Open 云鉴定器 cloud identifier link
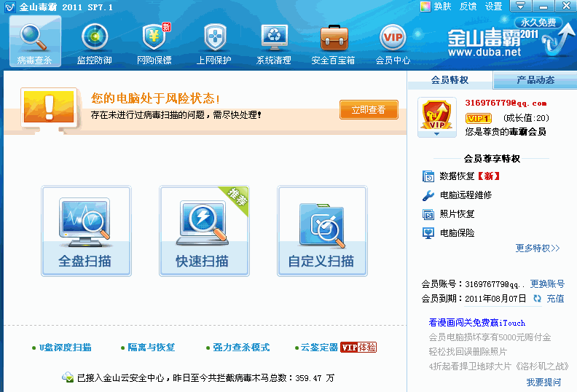 (x=319, y=348)
